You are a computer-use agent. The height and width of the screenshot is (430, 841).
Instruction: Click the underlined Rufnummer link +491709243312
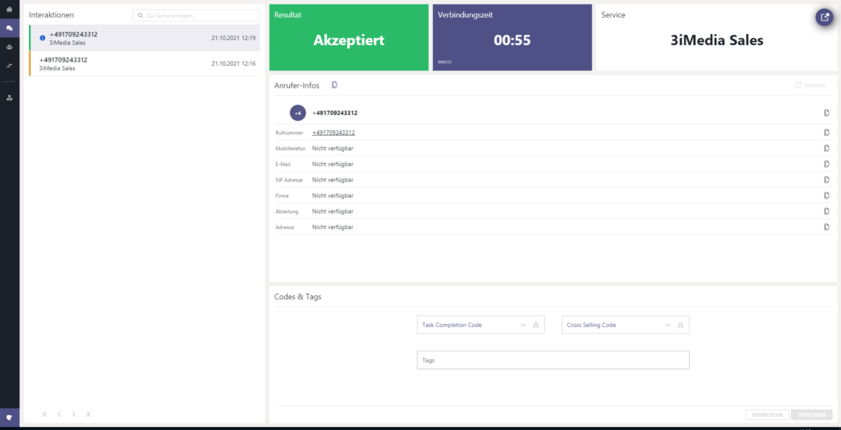tap(333, 132)
